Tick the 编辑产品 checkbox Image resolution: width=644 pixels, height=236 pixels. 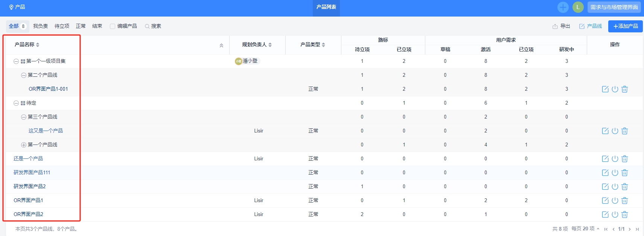(x=112, y=26)
